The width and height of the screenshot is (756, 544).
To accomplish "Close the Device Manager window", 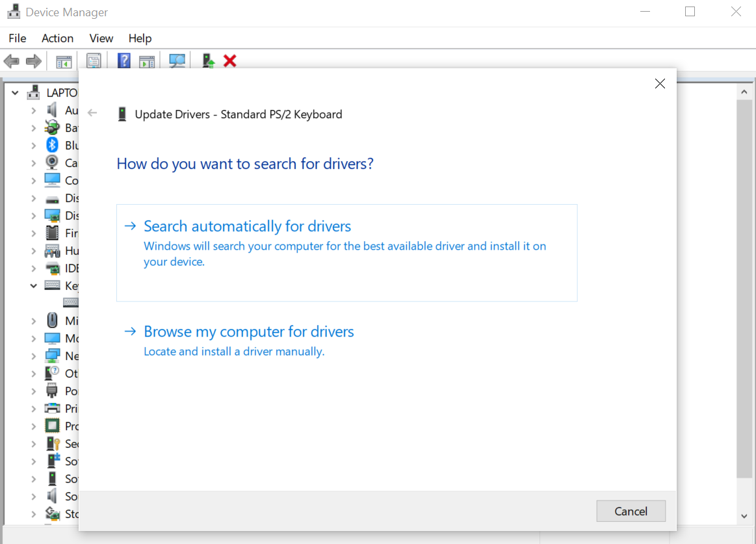I will tap(736, 12).
